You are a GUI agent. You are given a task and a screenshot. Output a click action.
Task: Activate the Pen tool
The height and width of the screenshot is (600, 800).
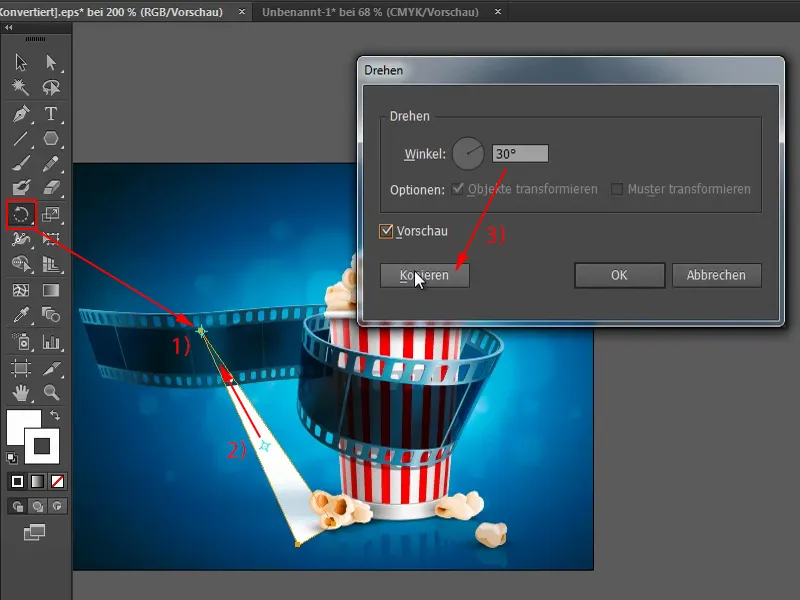(x=21, y=114)
